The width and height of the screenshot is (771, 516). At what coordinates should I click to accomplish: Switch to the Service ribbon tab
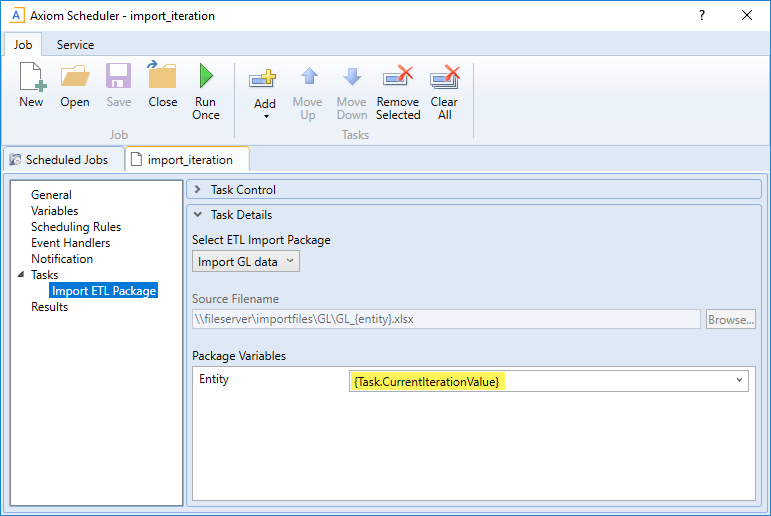coord(75,45)
